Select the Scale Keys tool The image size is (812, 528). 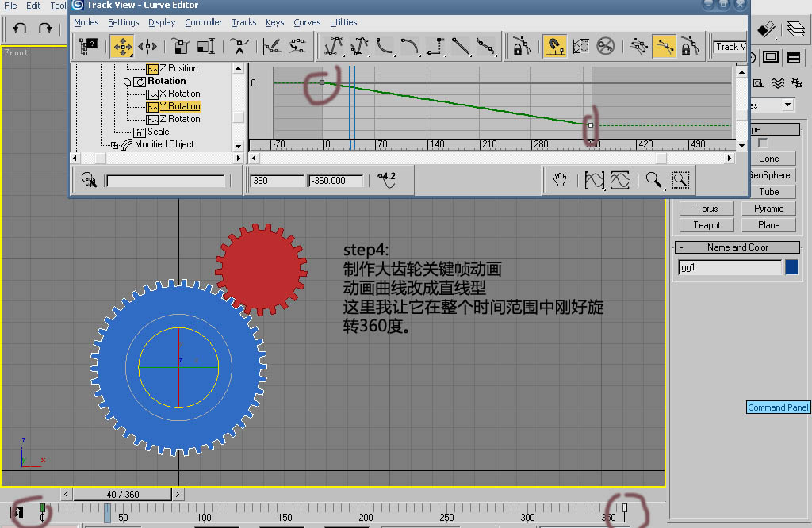[x=181, y=47]
